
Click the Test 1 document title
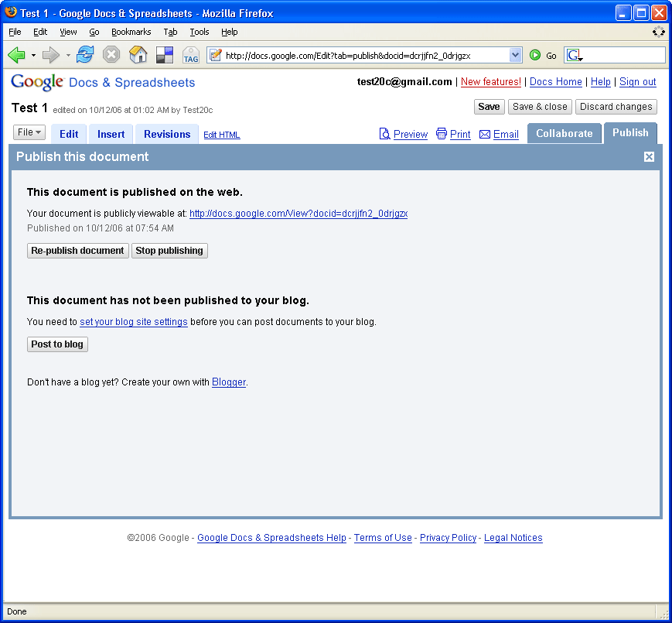(x=29, y=108)
